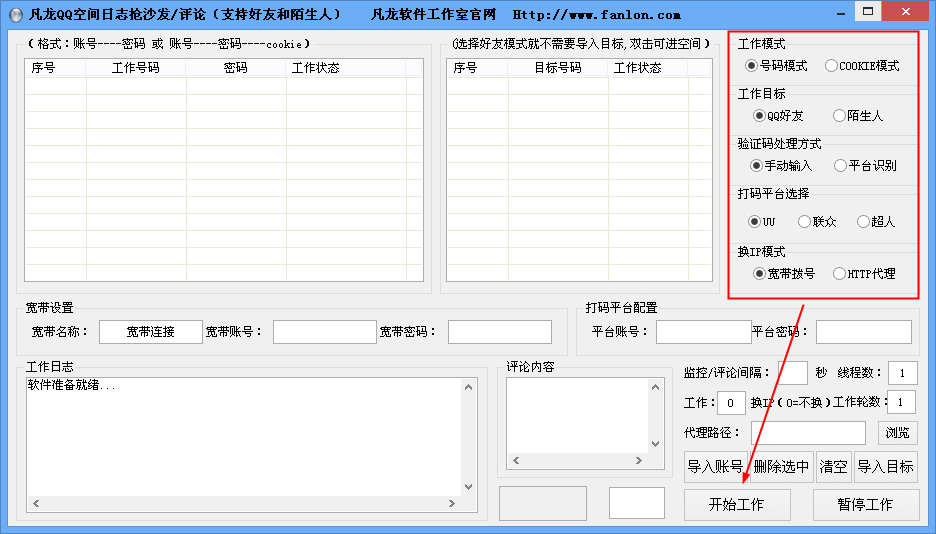Click 目标号码 column header in target list
936x534 pixels.
click(558, 68)
